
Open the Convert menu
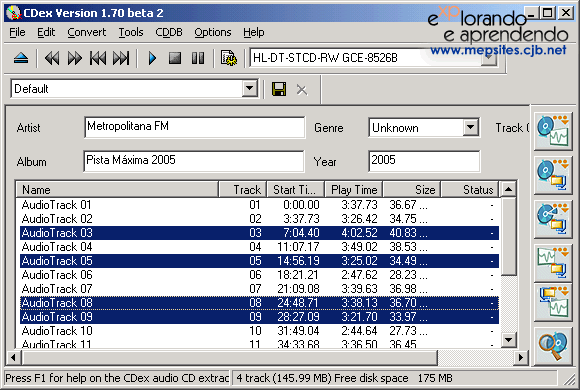[x=87, y=33]
